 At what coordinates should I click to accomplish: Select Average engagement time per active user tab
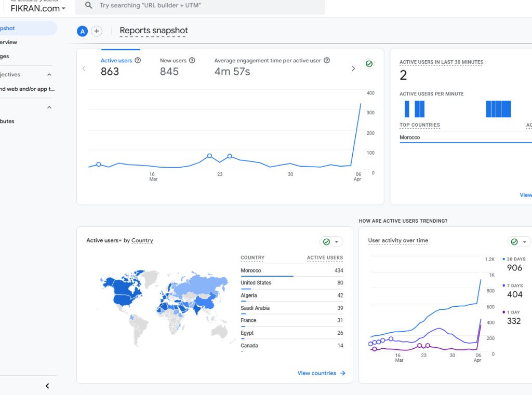(x=272, y=66)
